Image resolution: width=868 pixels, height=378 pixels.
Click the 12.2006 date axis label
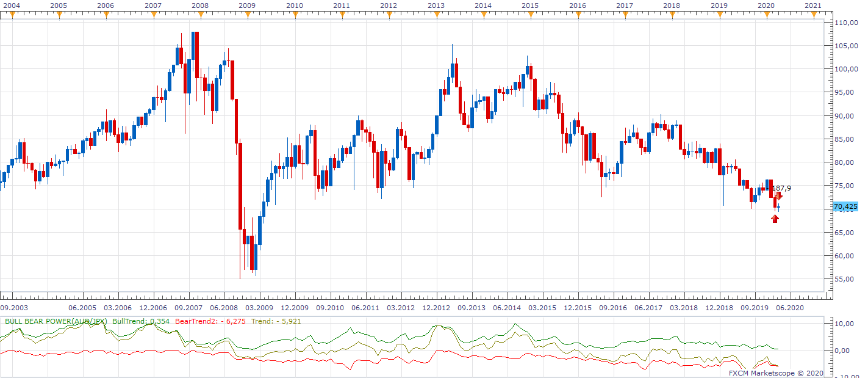pos(153,308)
